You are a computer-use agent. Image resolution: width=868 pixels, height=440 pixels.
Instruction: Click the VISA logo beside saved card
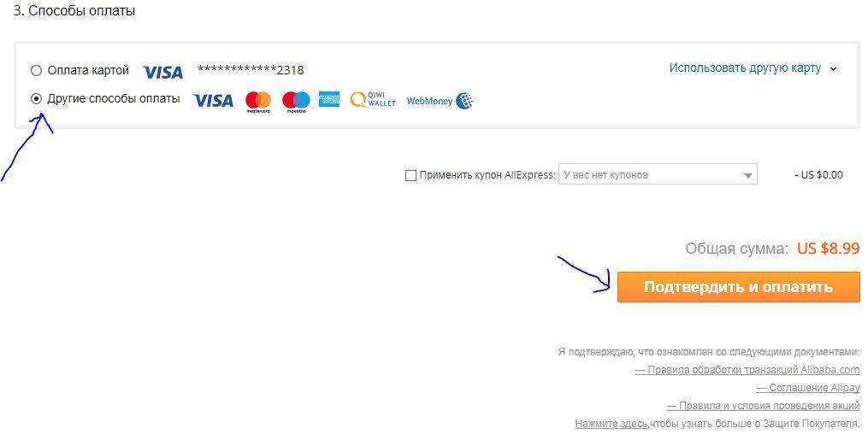point(162,72)
